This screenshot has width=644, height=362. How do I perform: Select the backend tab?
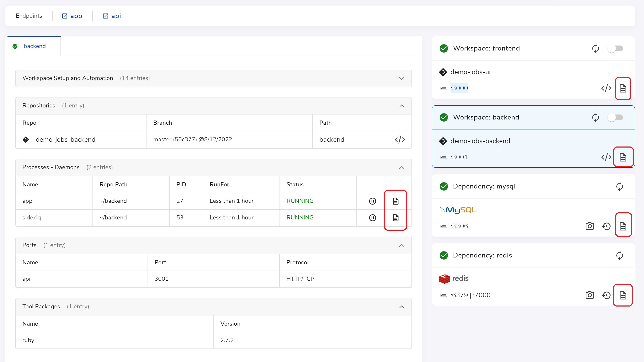tap(34, 46)
